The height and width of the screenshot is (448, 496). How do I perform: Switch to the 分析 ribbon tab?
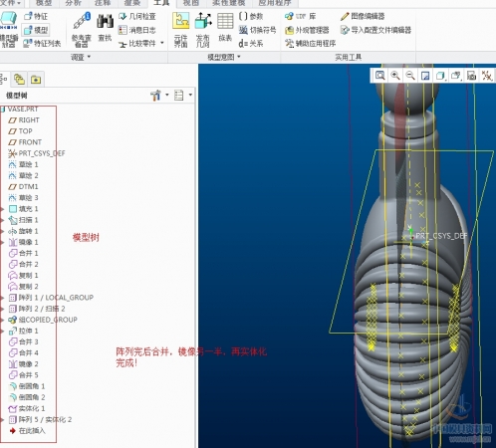[x=73, y=3]
